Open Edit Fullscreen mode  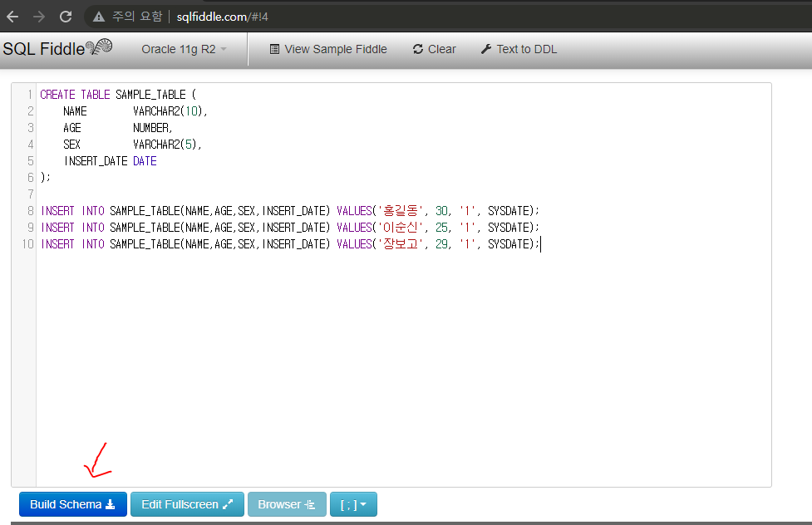pyautogui.click(x=187, y=503)
